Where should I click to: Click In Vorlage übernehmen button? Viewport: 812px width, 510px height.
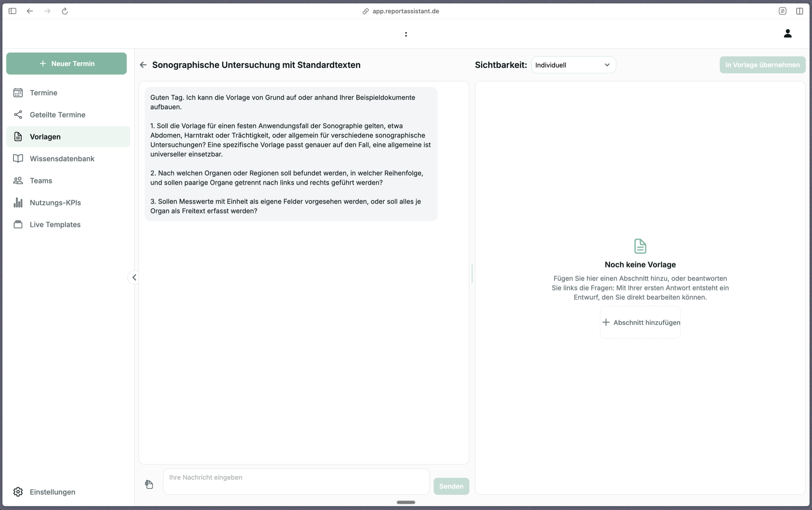[762, 65]
